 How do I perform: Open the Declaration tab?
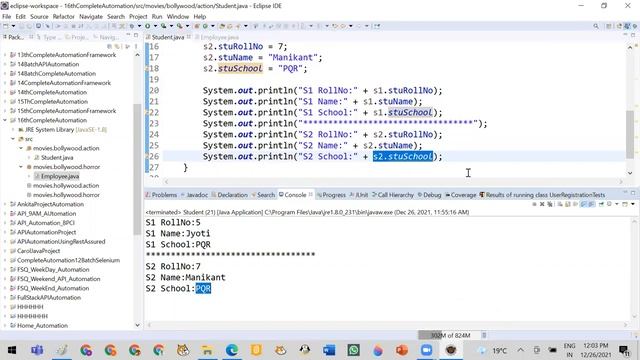229,195
